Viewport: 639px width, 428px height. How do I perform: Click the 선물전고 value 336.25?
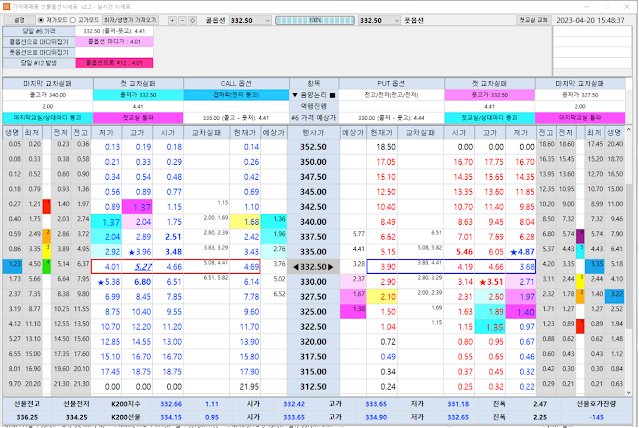27,417
